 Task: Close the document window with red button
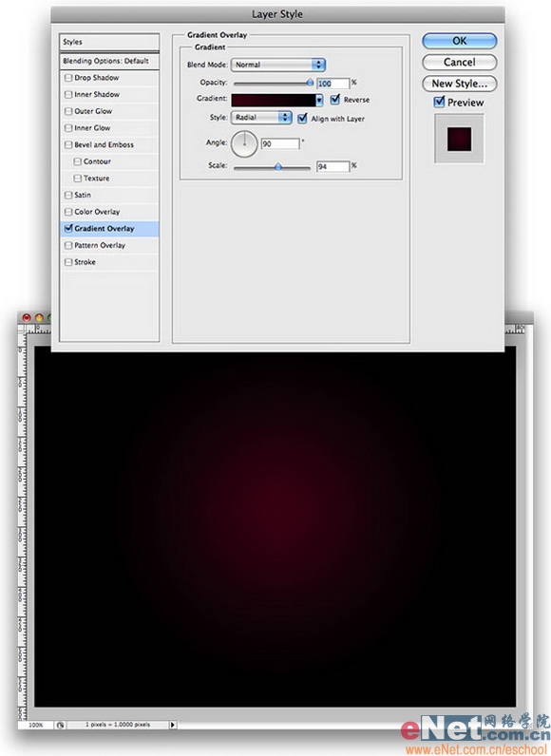point(27,318)
